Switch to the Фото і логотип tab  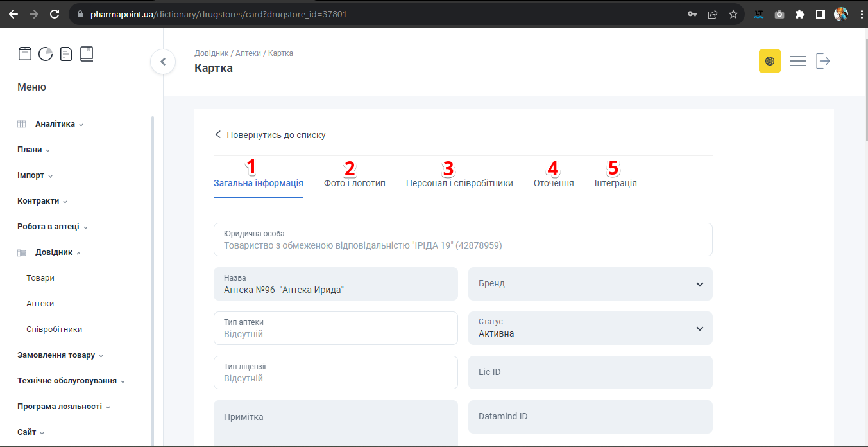pos(355,183)
